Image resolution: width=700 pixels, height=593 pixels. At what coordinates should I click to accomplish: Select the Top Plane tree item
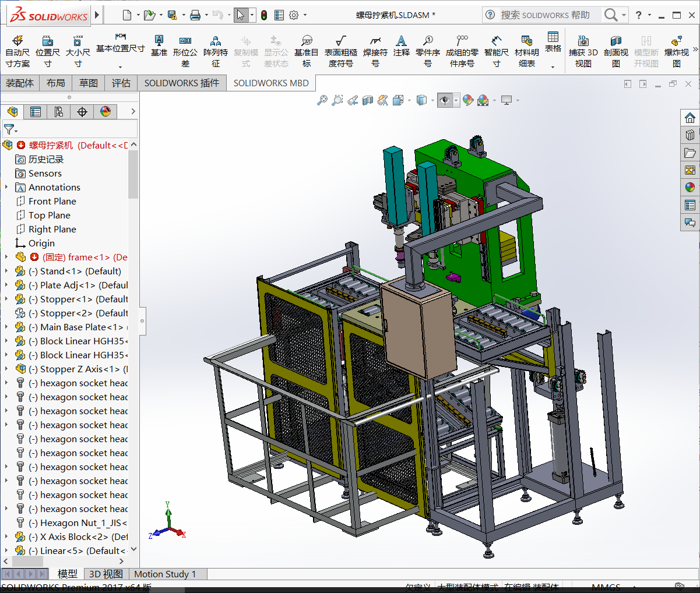[49, 215]
